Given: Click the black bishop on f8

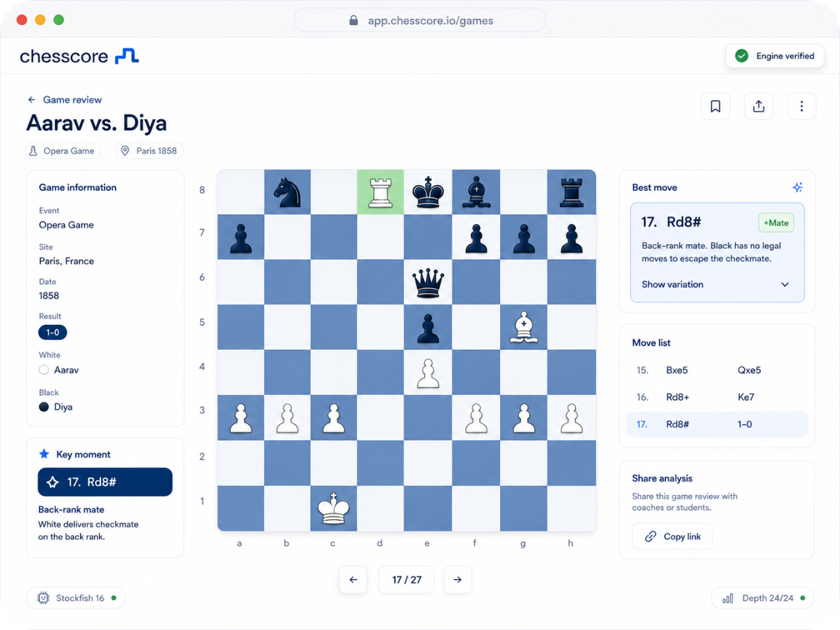Looking at the screenshot, I should click(476, 192).
